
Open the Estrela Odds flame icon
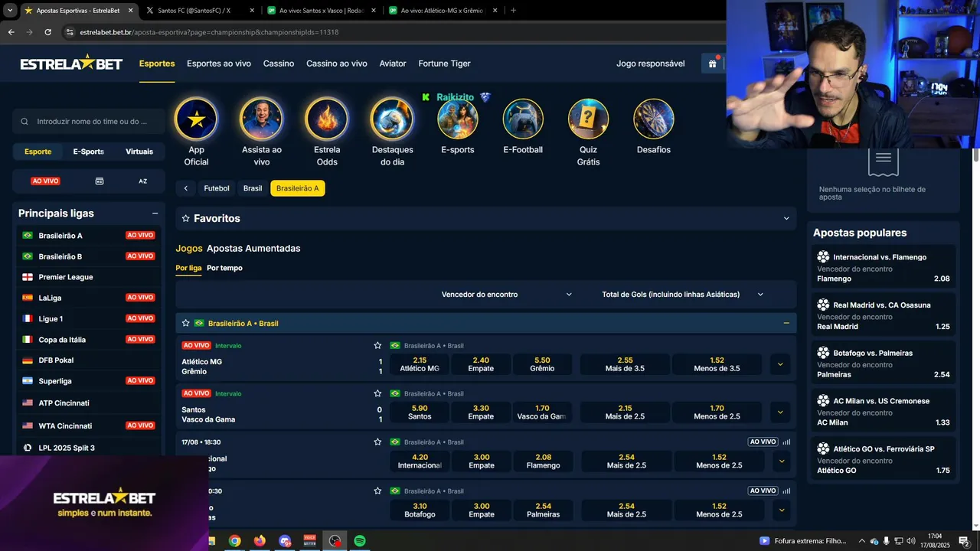pyautogui.click(x=327, y=119)
